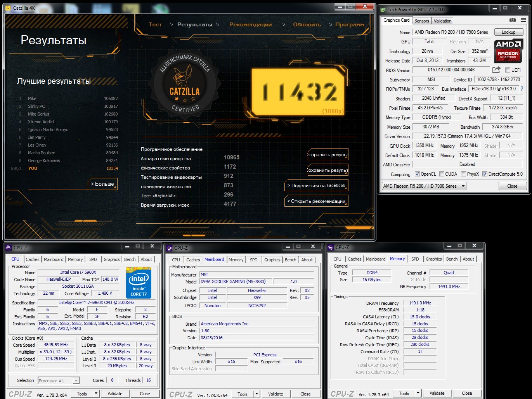The width and height of the screenshot is (532, 399).
Task: Click the BIOS share/export icon in GPU-Z
Action: 496,70
